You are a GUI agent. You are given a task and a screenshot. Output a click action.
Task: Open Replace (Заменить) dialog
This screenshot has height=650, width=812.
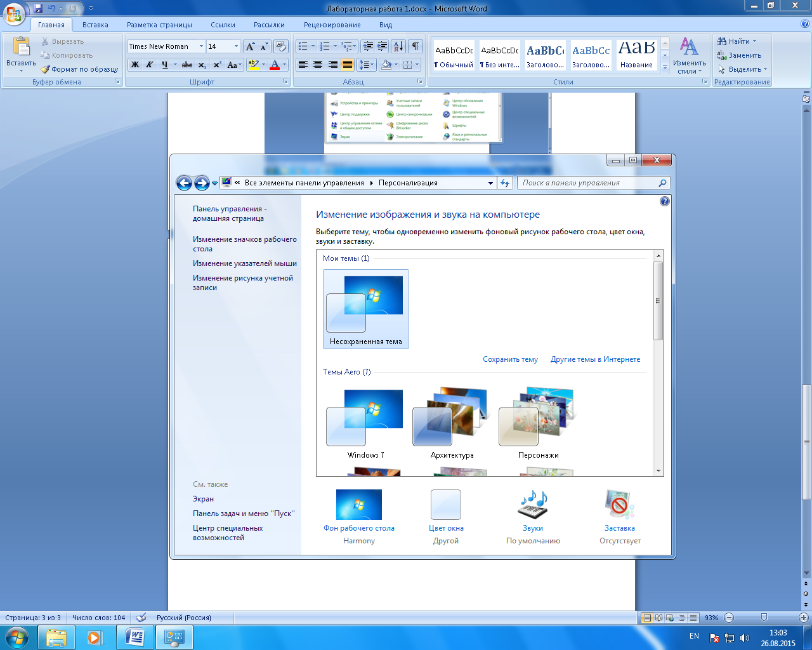pos(739,55)
